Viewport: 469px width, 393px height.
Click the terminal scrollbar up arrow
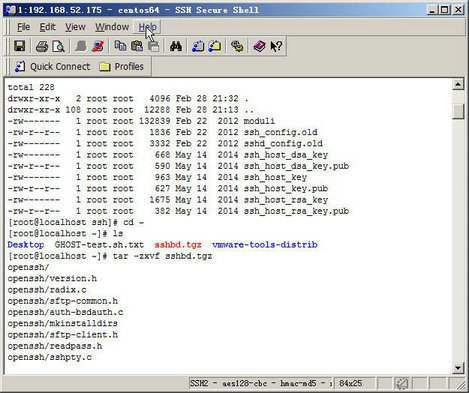(458, 85)
